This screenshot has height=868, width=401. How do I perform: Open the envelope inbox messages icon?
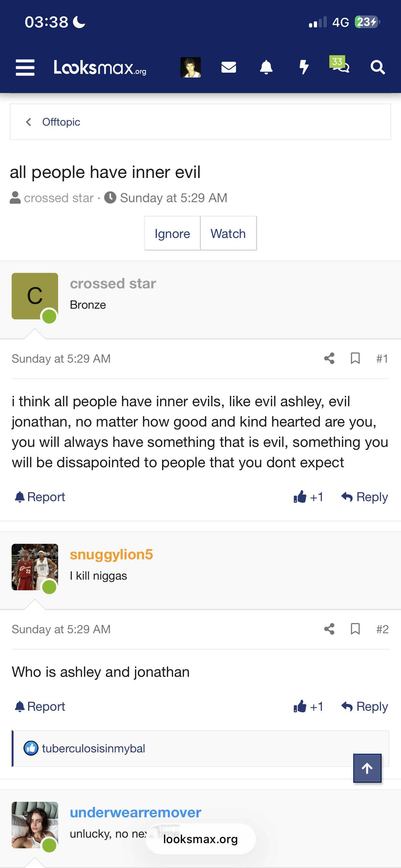tap(229, 67)
